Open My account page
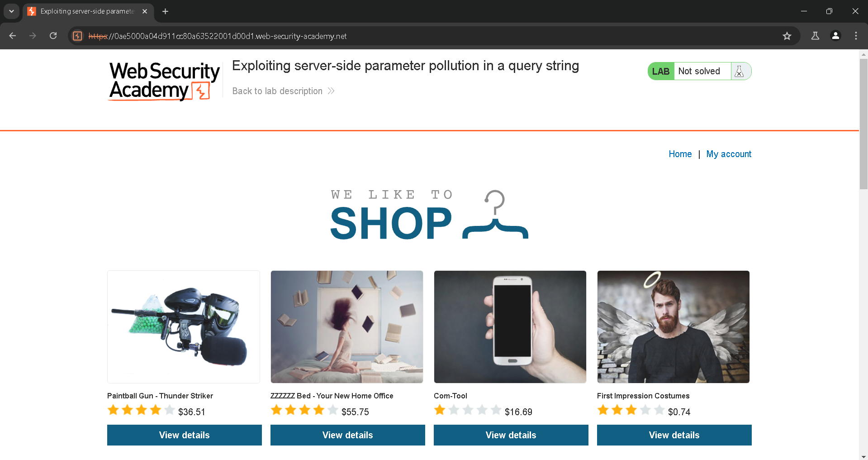The width and height of the screenshot is (868, 460). click(x=729, y=154)
